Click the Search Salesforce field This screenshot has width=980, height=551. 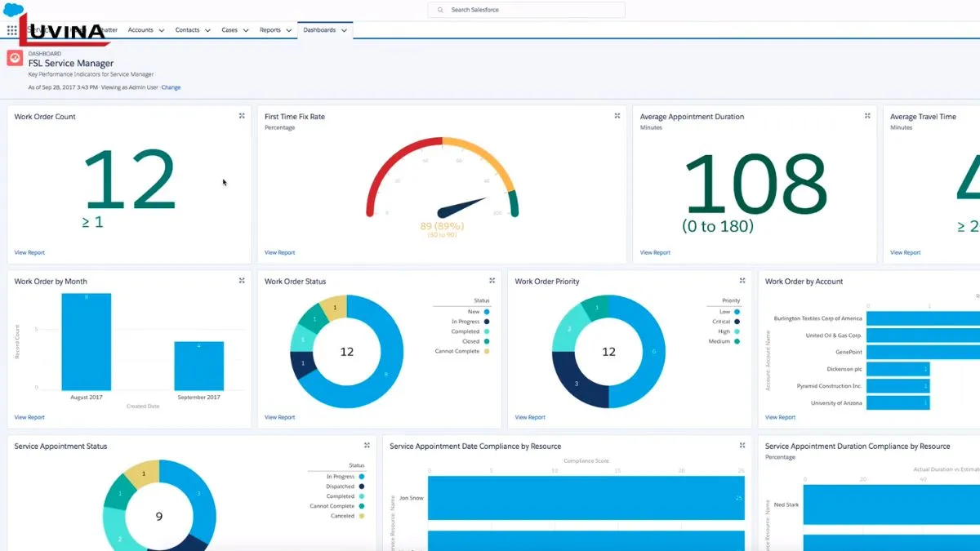pyautogui.click(x=527, y=10)
